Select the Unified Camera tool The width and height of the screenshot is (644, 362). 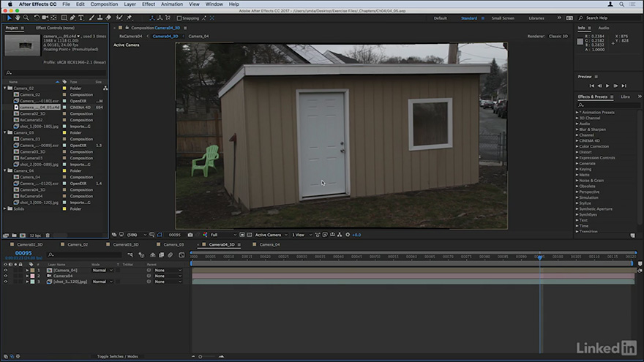coord(45,18)
